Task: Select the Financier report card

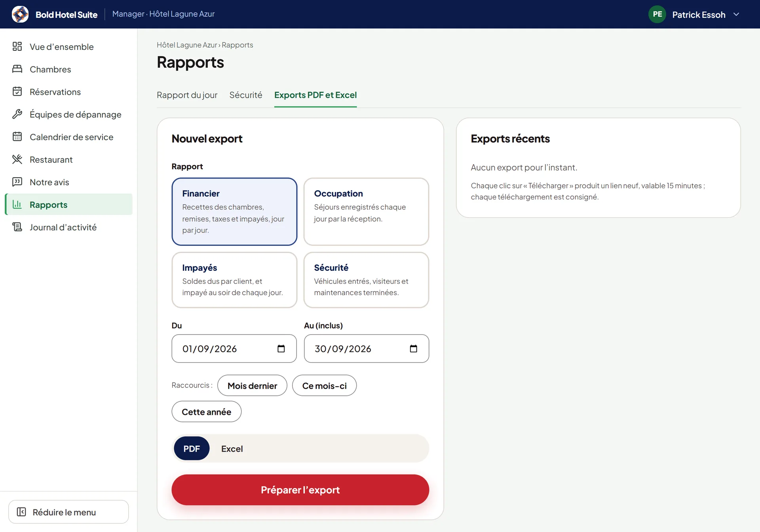Action: coord(234,212)
